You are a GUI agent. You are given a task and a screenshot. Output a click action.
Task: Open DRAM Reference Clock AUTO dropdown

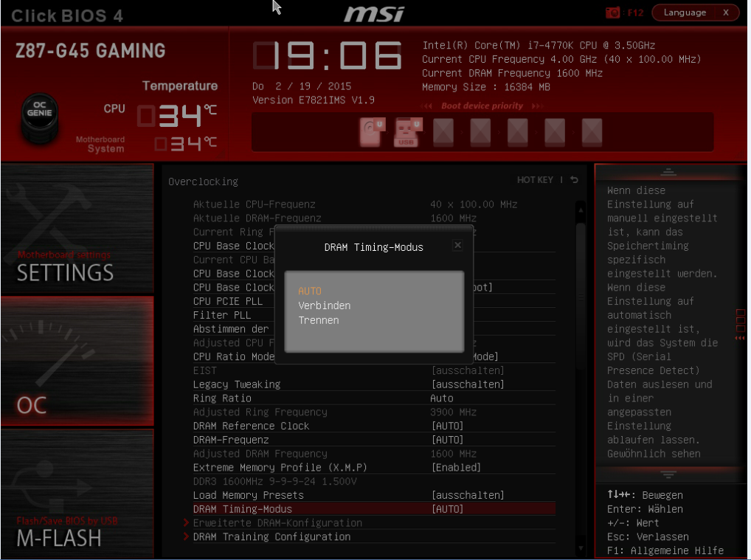coord(447,426)
